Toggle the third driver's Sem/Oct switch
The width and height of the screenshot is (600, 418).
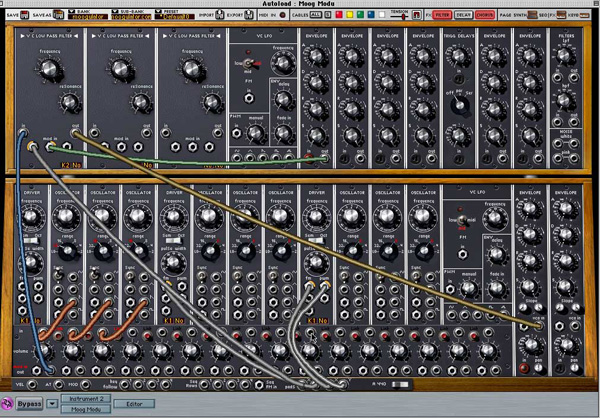[x=317, y=240]
